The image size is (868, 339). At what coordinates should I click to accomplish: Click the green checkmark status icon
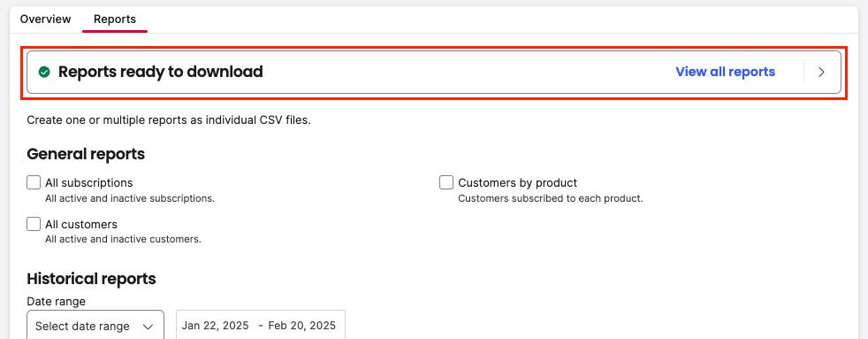pyautogui.click(x=44, y=72)
